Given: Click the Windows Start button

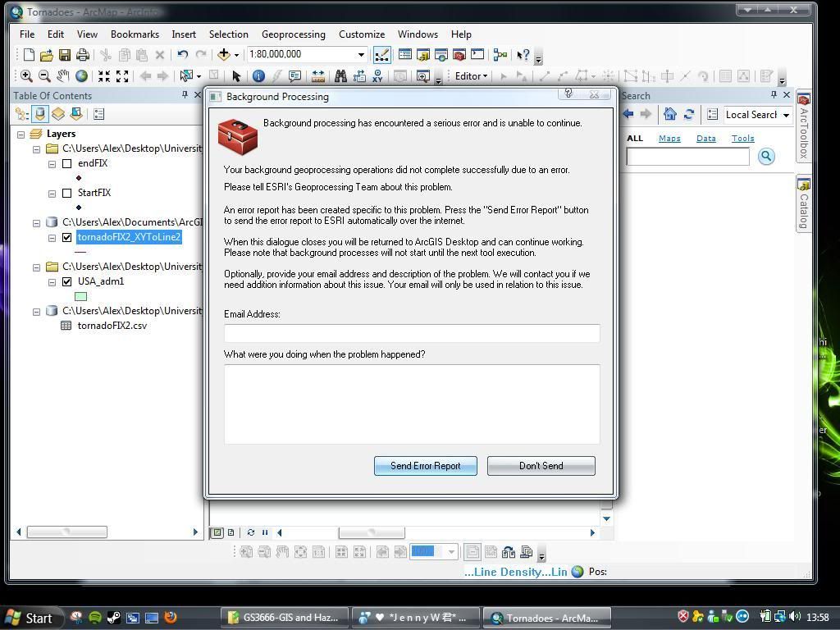Looking at the screenshot, I should pos(30,619).
